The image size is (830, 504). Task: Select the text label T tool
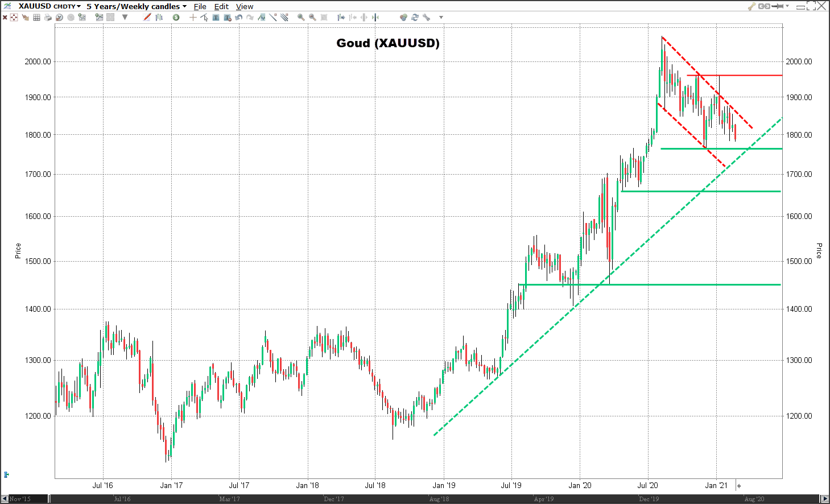(216, 18)
